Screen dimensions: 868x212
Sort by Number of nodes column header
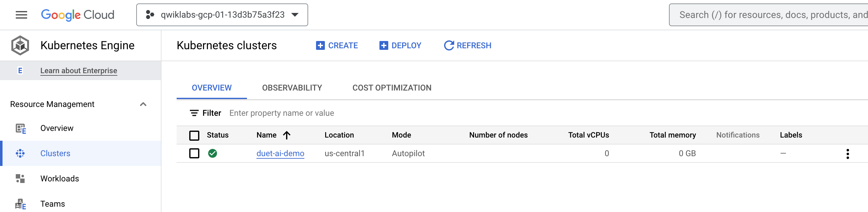498,135
